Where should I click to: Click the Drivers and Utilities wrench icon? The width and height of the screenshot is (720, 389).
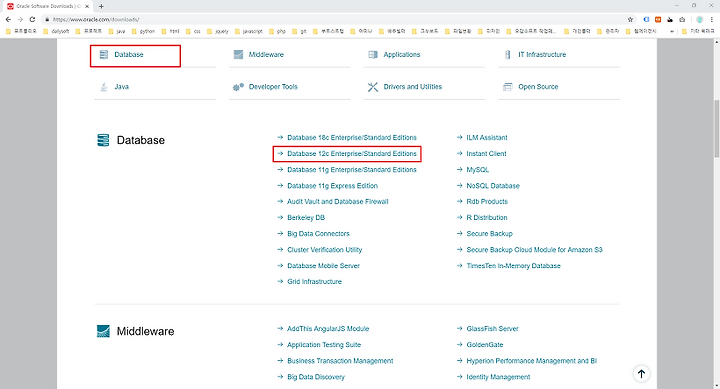(372, 87)
